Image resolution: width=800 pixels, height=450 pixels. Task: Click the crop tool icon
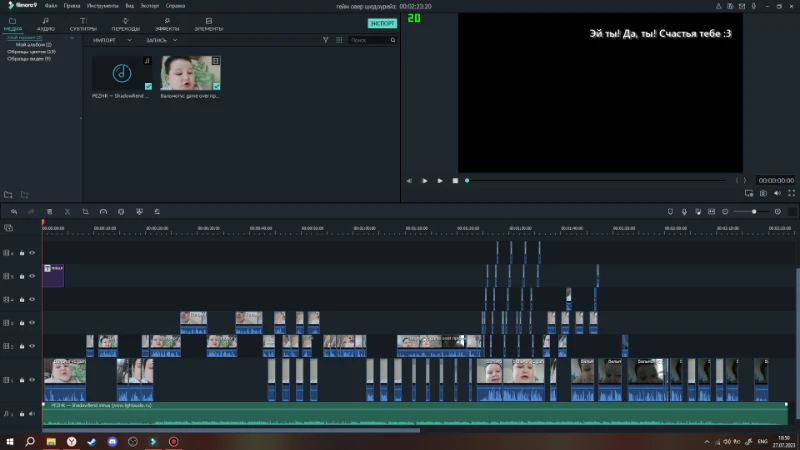85,212
